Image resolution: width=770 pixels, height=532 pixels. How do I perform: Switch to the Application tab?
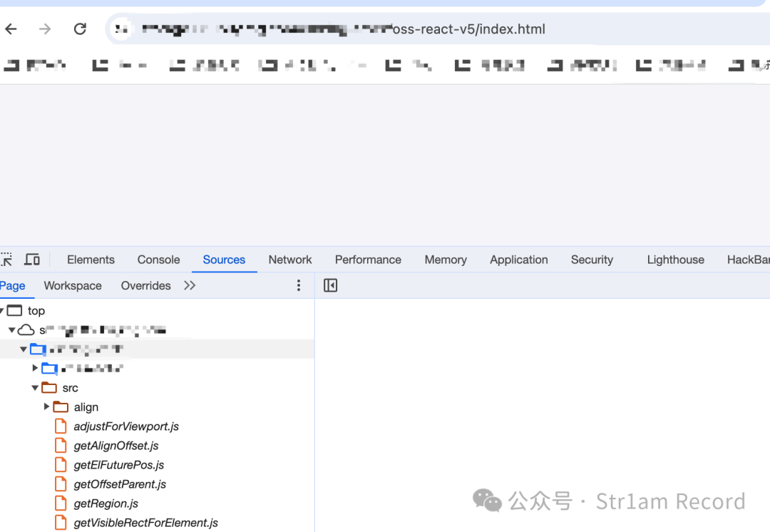tap(518, 260)
